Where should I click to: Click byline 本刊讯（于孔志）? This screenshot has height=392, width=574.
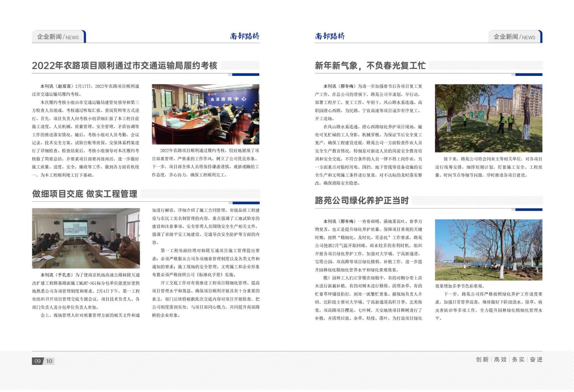[57, 275]
